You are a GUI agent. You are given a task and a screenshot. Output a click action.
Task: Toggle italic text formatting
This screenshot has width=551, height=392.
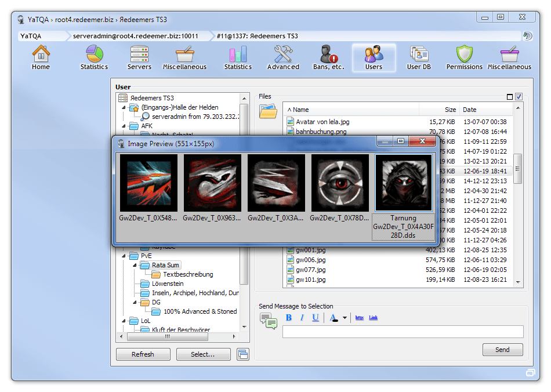(x=302, y=318)
